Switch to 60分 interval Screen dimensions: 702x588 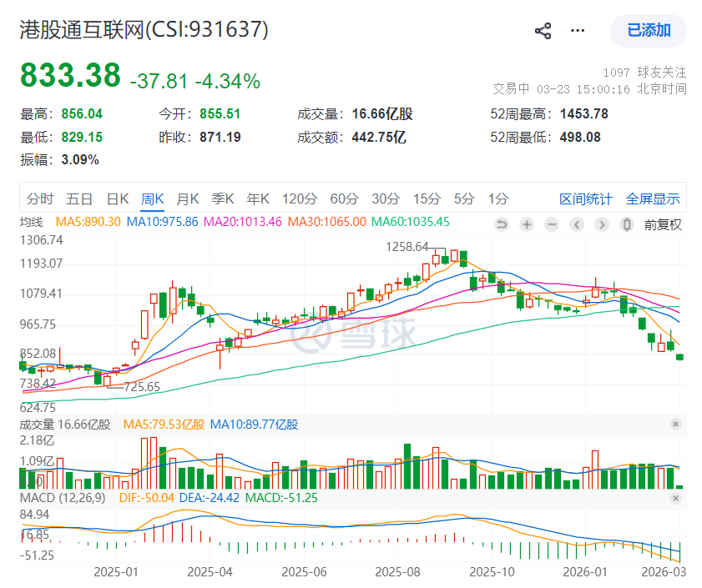click(x=344, y=199)
